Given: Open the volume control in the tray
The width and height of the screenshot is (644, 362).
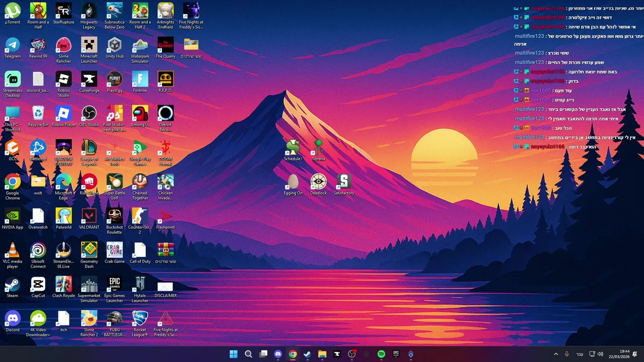Looking at the screenshot, I should [x=600, y=354].
